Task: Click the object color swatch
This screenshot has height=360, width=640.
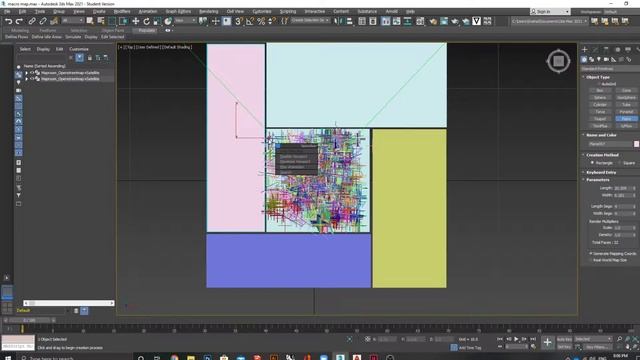Action: (636, 144)
